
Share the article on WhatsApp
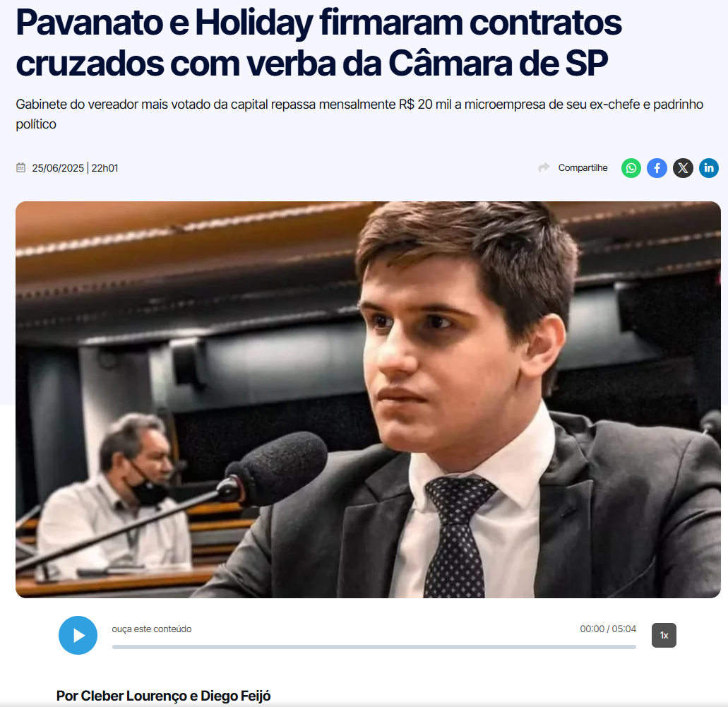pos(631,168)
